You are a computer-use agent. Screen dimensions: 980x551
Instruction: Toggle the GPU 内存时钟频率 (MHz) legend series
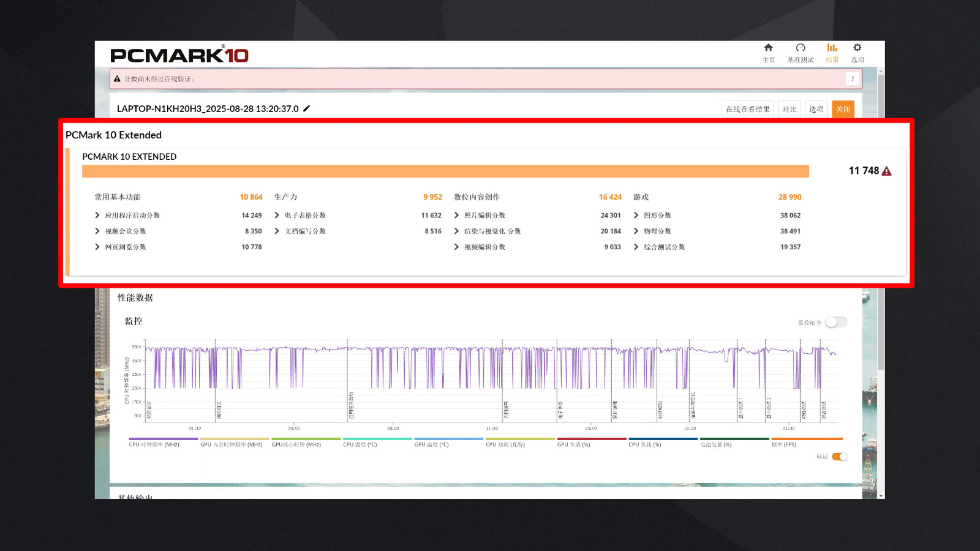235,443
